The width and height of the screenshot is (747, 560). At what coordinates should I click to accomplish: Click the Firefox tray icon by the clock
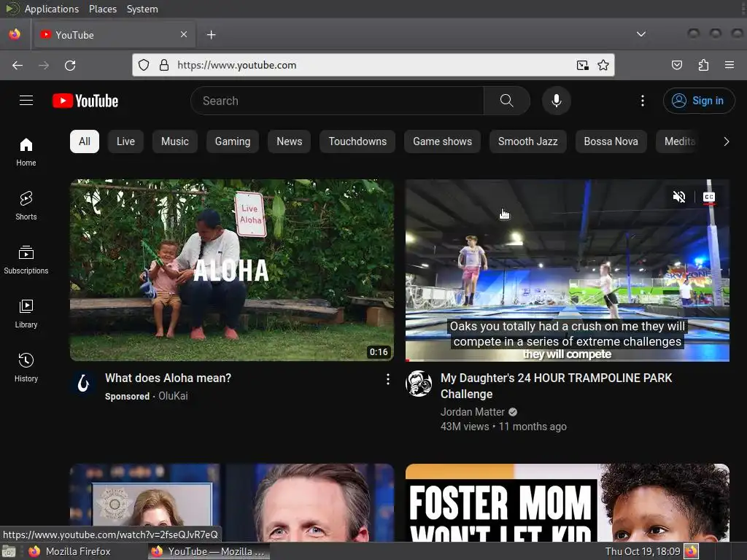click(691, 551)
